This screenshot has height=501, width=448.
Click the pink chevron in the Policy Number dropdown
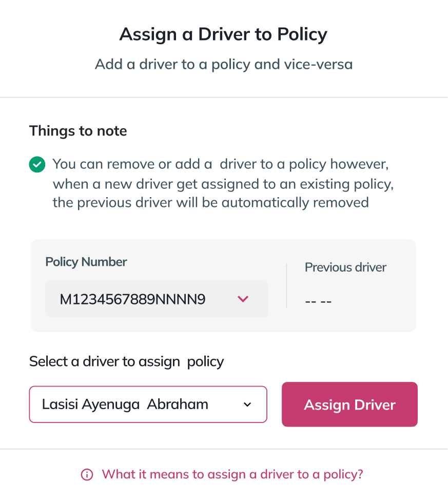coord(243,299)
